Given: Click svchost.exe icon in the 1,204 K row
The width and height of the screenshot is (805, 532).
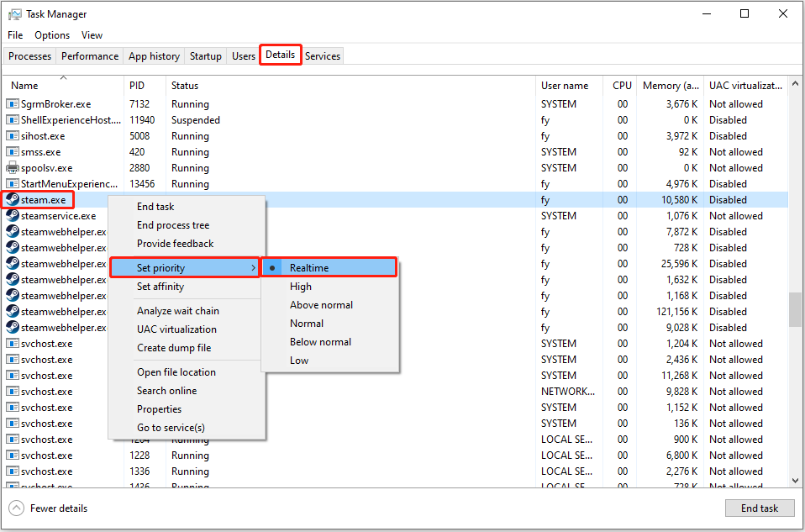Looking at the screenshot, I should (x=13, y=344).
